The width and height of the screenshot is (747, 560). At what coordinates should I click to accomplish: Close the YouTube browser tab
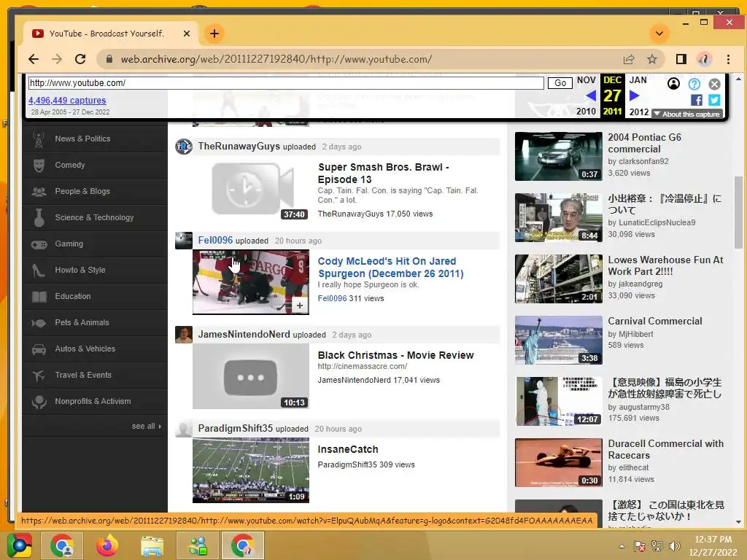(187, 34)
